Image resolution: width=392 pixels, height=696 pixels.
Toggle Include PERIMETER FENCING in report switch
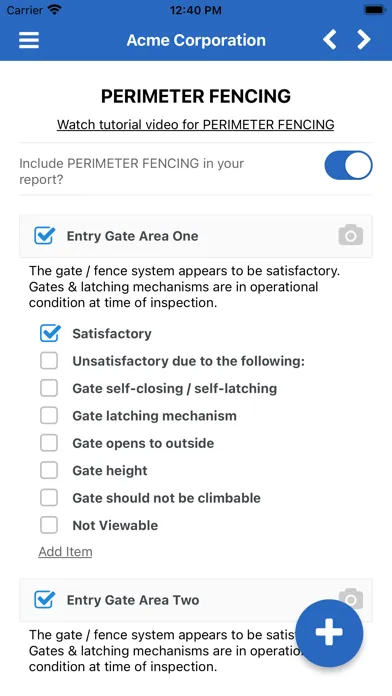click(348, 165)
